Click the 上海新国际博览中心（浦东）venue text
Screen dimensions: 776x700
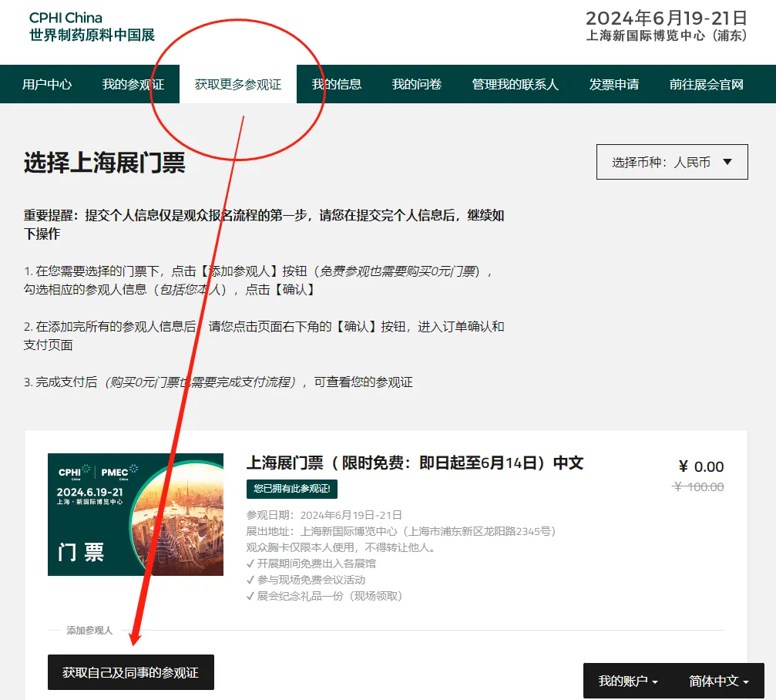coord(666,35)
